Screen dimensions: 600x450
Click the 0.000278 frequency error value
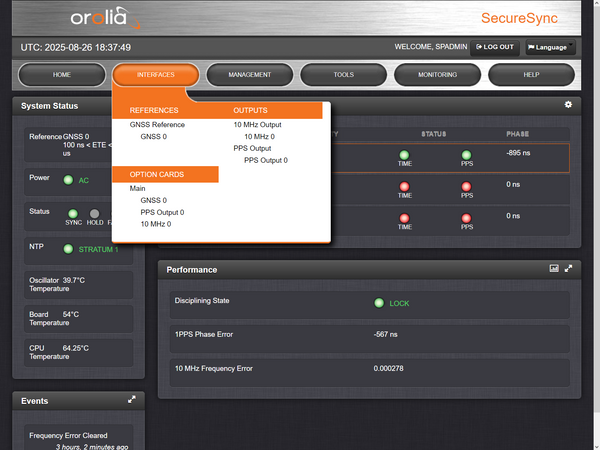point(388,368)
